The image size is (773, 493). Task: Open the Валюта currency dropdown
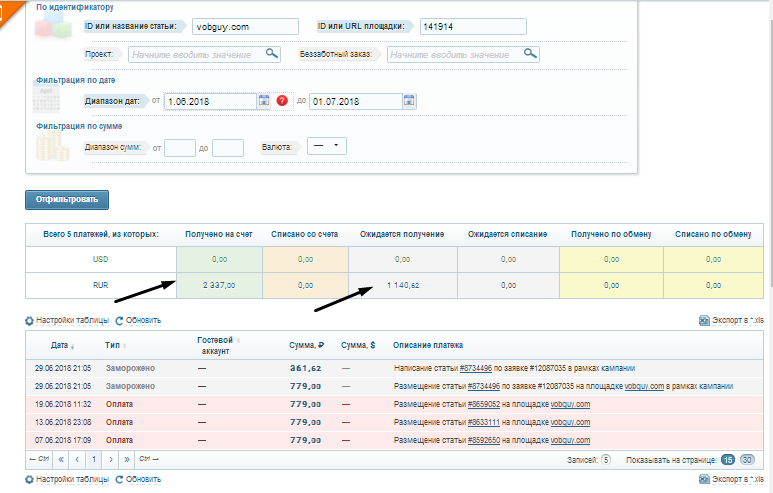[327, 146]
